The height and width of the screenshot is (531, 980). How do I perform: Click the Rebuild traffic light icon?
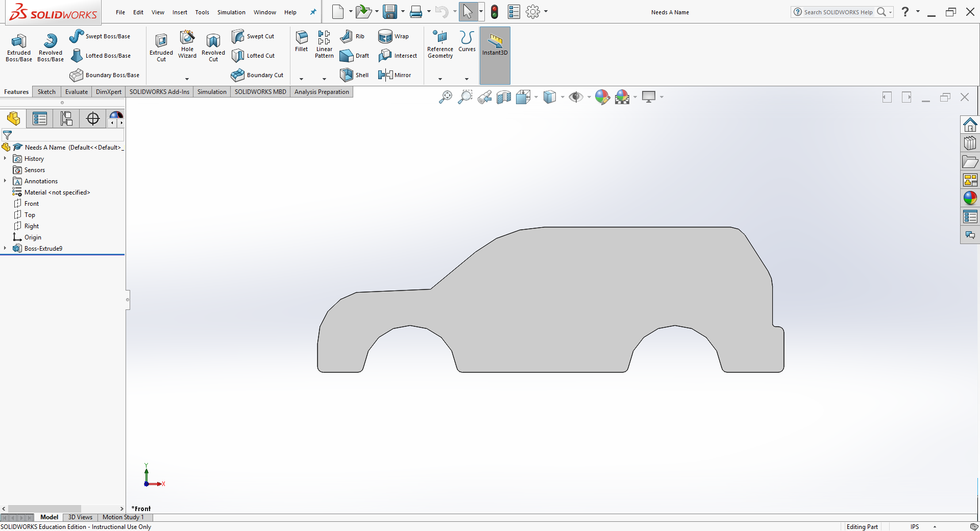pos(495,12)
